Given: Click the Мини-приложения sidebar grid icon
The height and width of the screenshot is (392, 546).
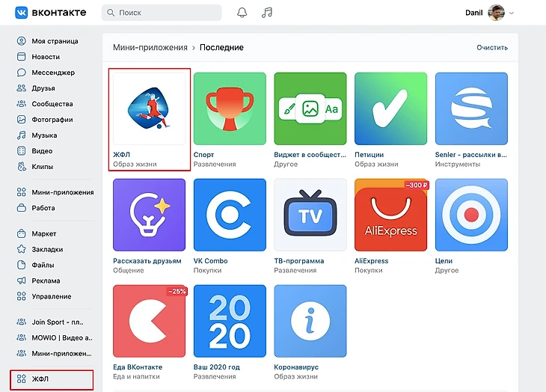Looking at the screenshot, I should [21, 192].
